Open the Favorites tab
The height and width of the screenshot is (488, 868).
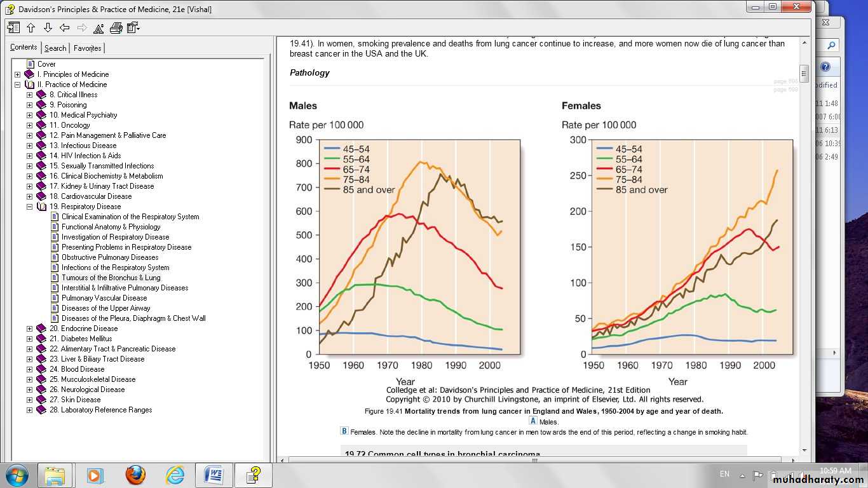pyautogui.click(x=87, y=48)
